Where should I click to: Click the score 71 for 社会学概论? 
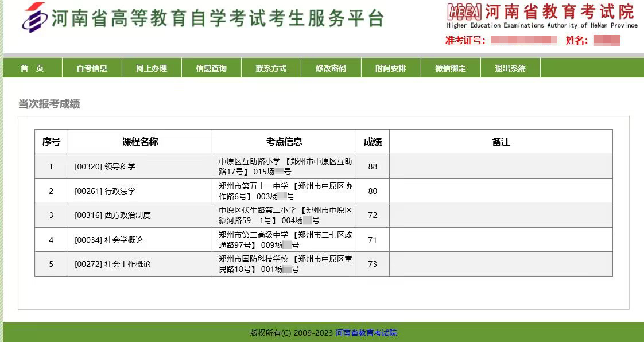(373, 240)
